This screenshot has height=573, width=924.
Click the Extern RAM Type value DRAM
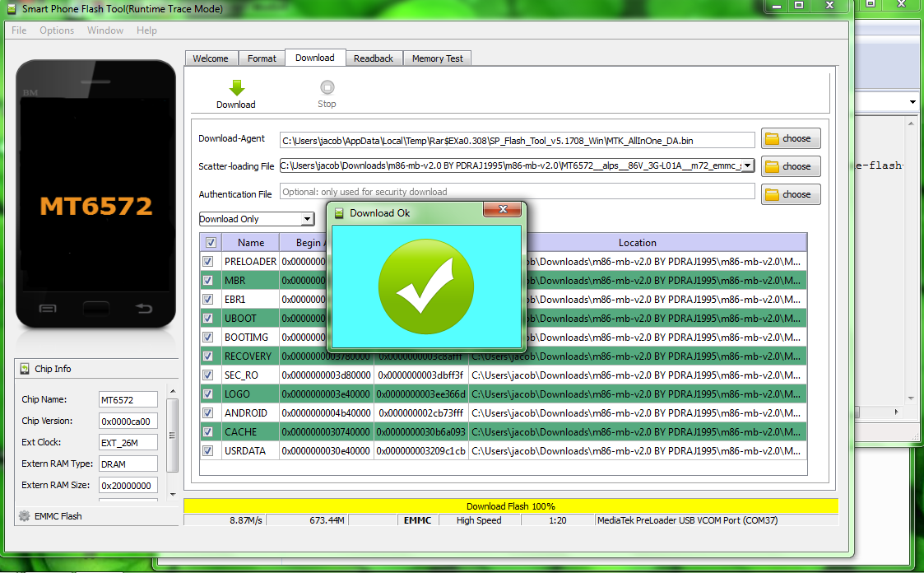[x=128, y=464]
